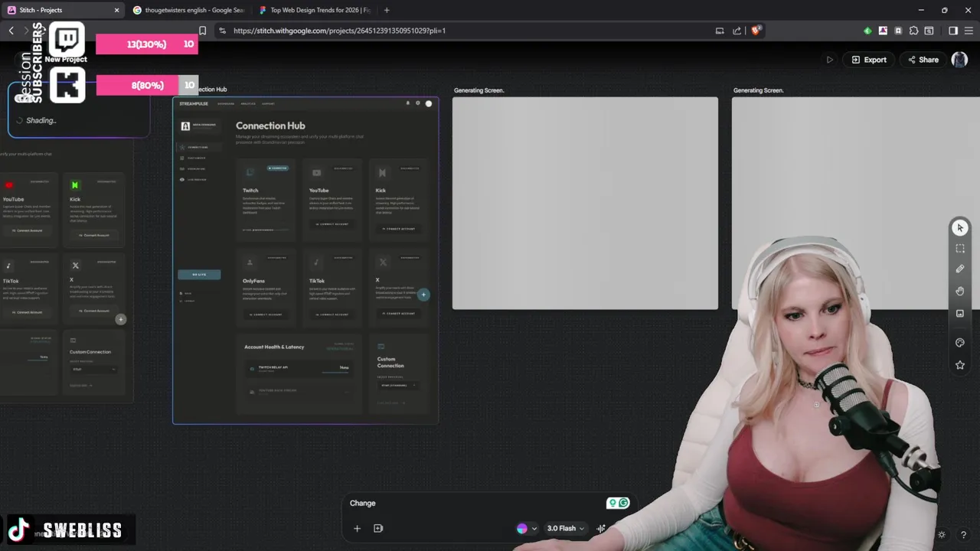Select Connections item in StreamPulse sidebar
Screen dimensions: 980x551
[198, 147]
